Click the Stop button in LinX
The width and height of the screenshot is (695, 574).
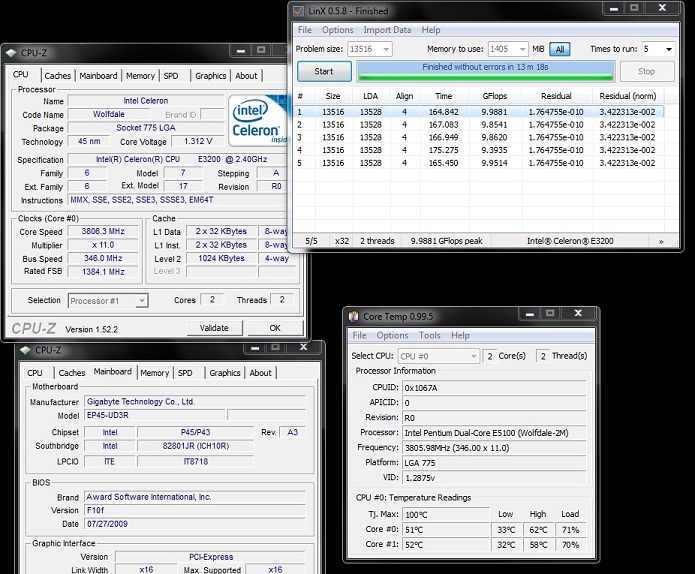647,71
